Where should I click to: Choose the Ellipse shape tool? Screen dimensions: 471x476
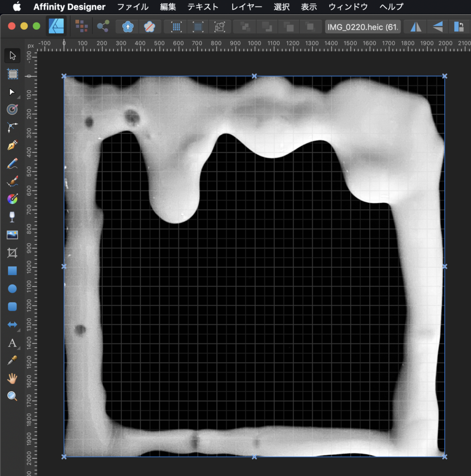pyautogui.click(x=13, y=289)
